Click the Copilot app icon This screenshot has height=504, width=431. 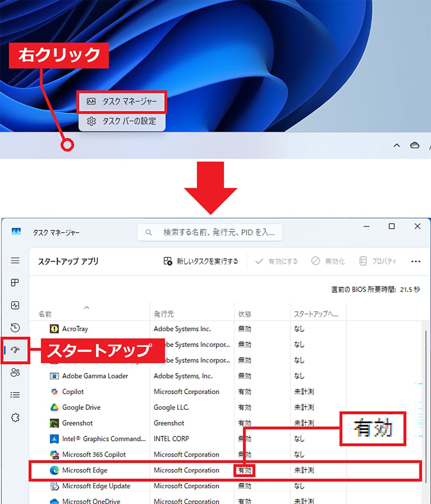54,392
